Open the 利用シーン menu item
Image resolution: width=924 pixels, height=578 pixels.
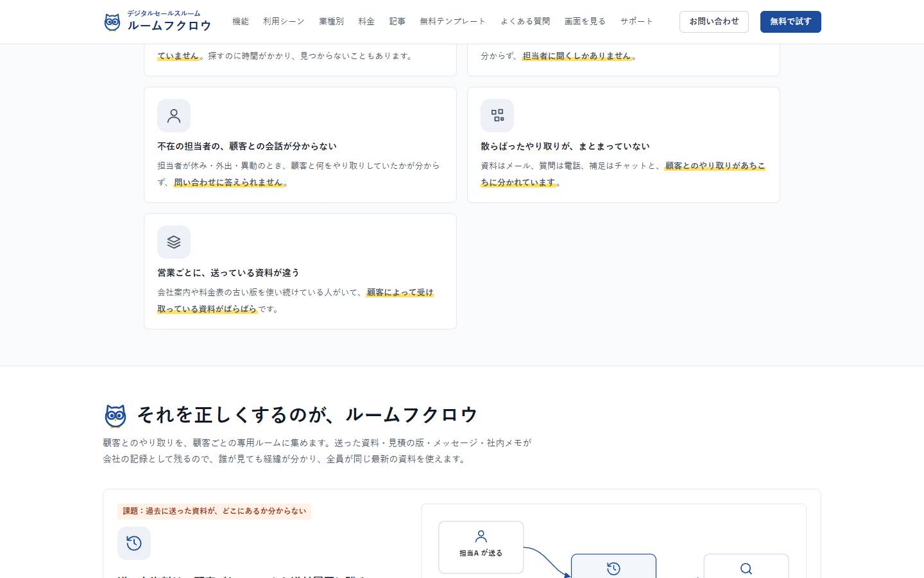(284, 21)
